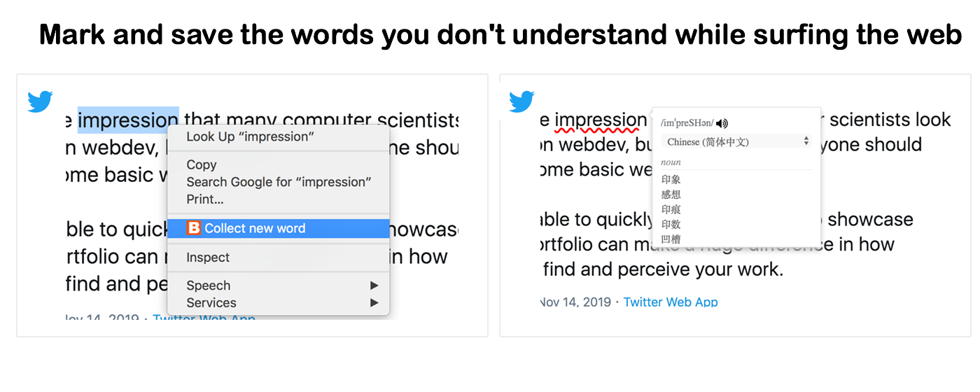Expand the Speech submenu arrow
The width and height of the screenshot is (980, 392).
pyautogui.click(x=374, y=286)
